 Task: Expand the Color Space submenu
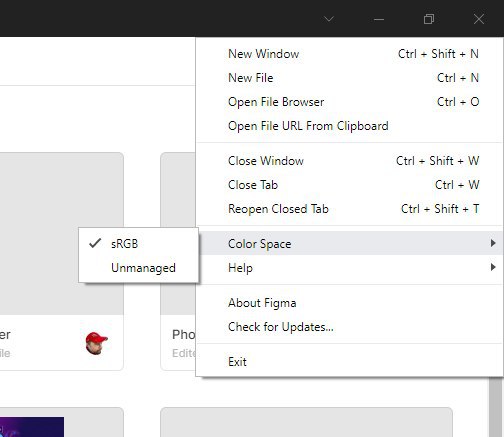tap(349, 243)
